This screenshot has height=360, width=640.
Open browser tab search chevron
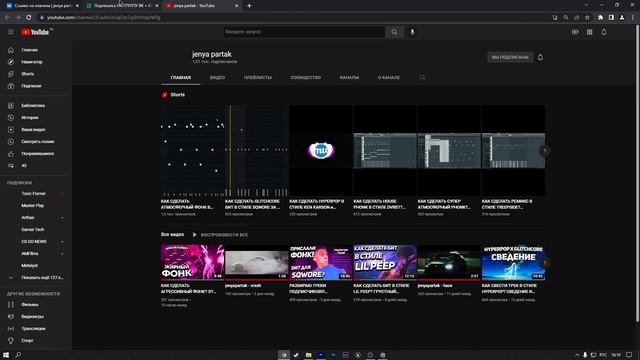pyautogui.click(x=587, y=5)
